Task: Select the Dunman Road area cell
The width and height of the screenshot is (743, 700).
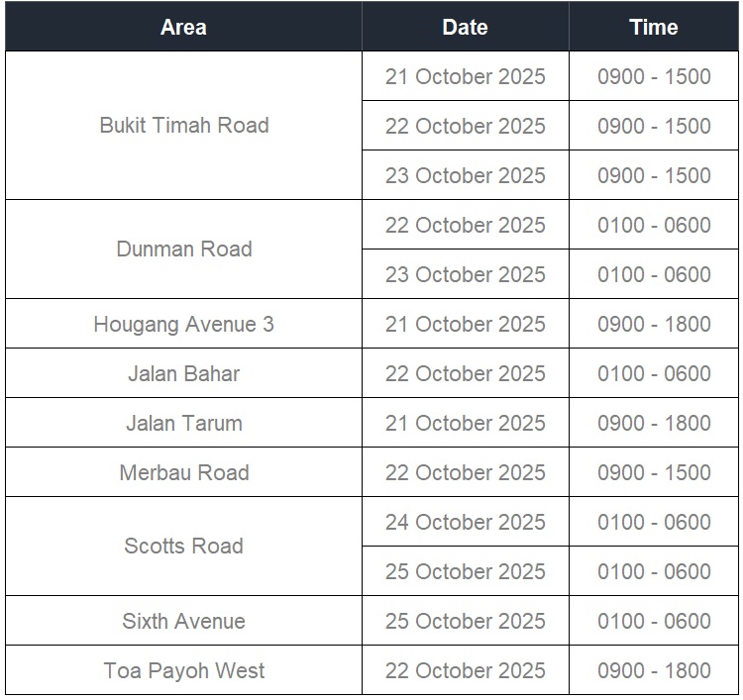Action: tap(183, 249)
